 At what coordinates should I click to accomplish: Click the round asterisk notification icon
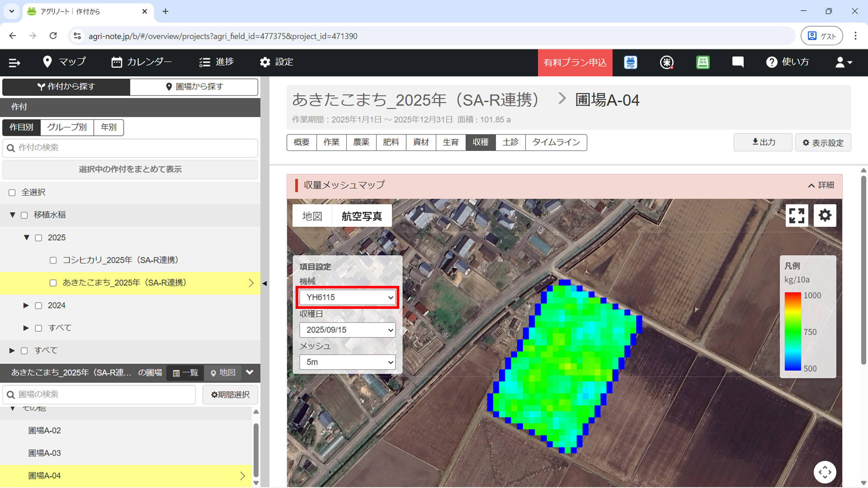(x=667, y=62)
